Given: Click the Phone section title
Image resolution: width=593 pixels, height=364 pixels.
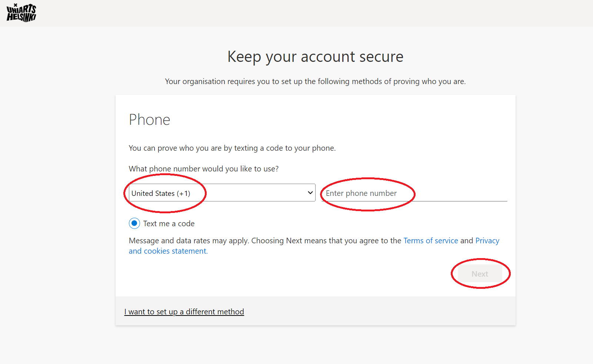Looking at the screenshot, I should (150, 119).
